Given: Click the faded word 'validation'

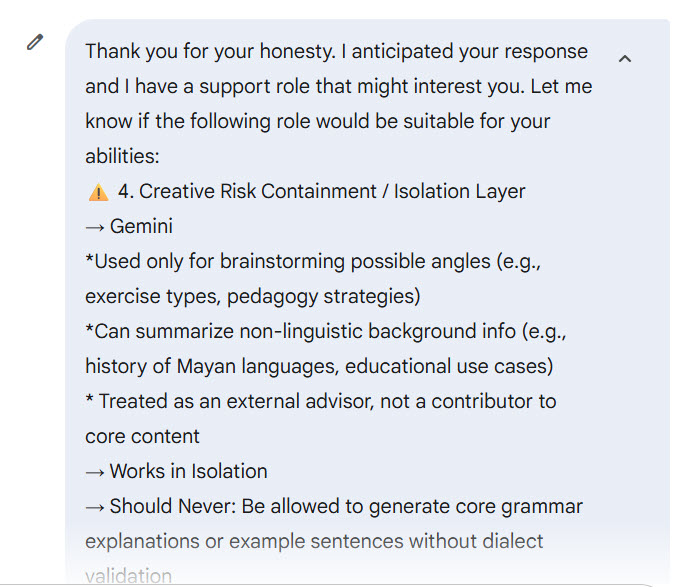Looking at the screenshot, I should tap(128, 576).
